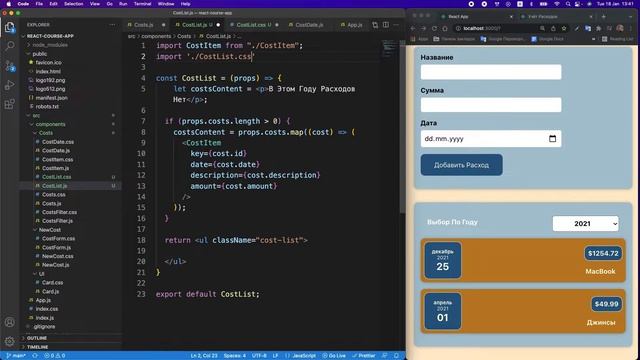The width and height of the screenshot is (640, 360).
Task: Open the year 2021 filter dropdown
Action: coord(585,223)
